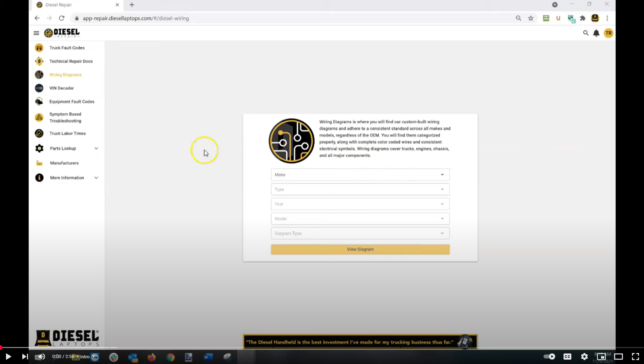This screenshot has width=644, height=364.
Task: Click the Wiring Diagrams sidebar icon
Action: coord(39,75)
